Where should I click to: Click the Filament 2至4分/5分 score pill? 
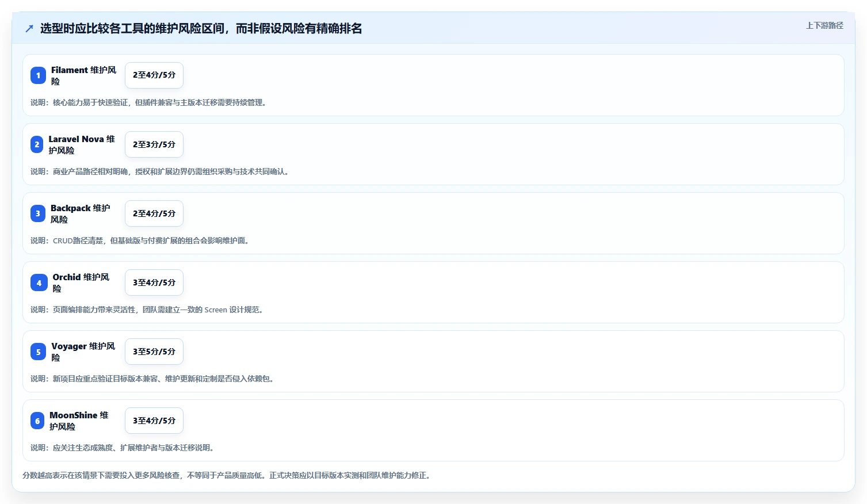[154, 75]
